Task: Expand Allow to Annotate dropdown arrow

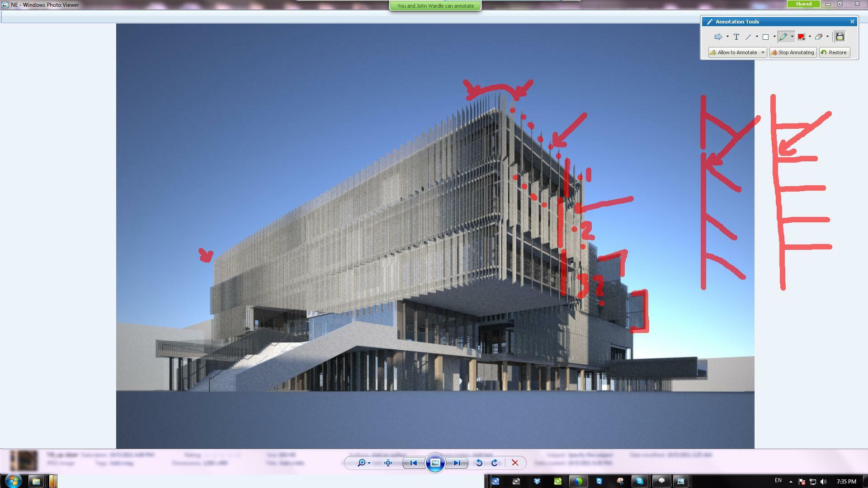Action: coord(763,52)
